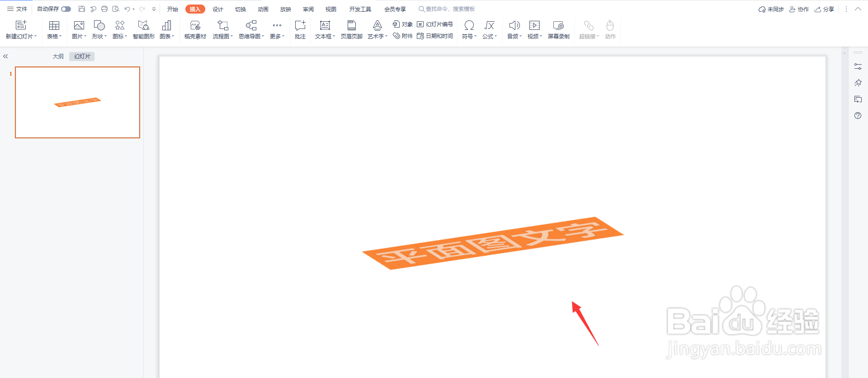868x378 pixels.
Task: Insert 附件 attachment
Action: [x=402, y=36]
